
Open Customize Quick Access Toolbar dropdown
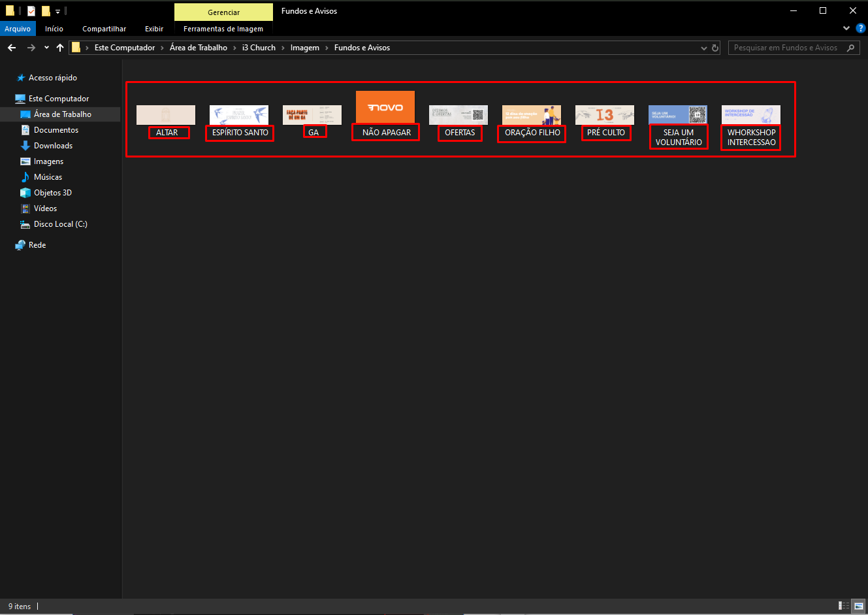click(x=57, y=12)
